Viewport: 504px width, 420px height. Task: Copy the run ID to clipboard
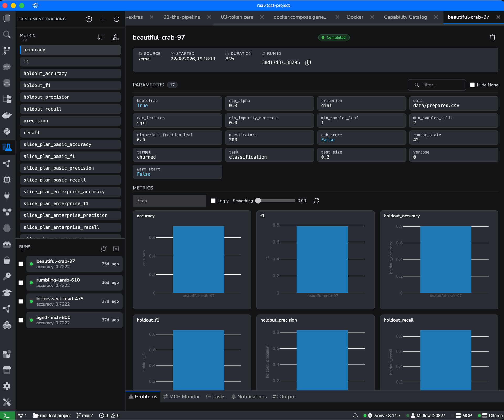click(308, 62)
